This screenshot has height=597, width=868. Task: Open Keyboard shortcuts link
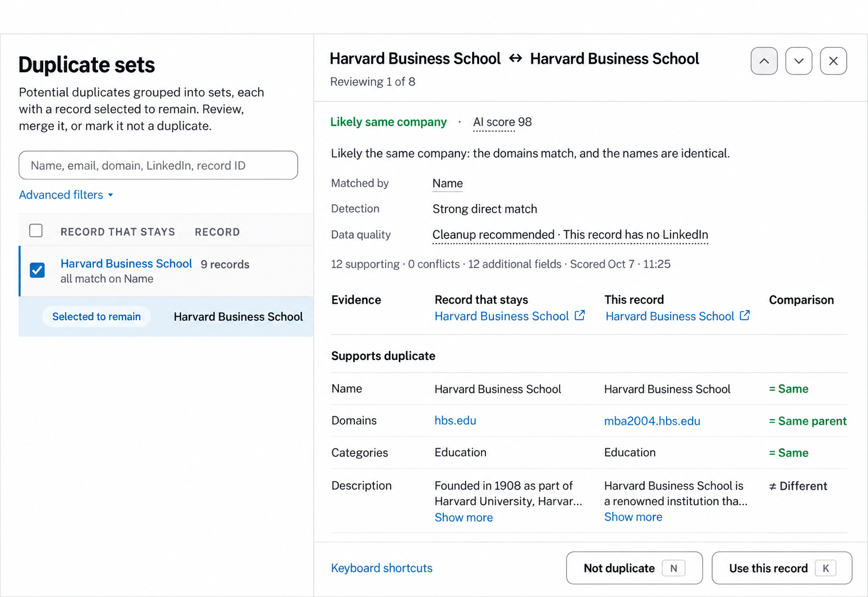pyautogui.click(x=382, y=568)
